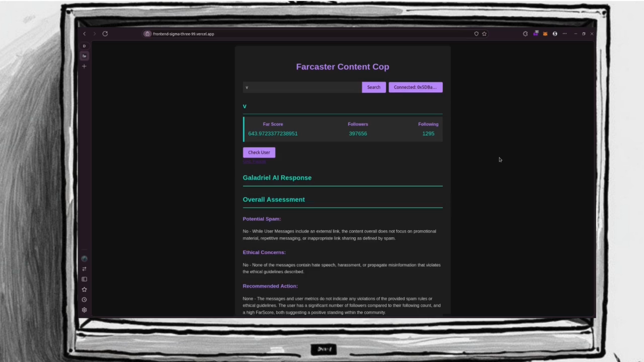Open the browser three-dot options menu

pos(565,34)
